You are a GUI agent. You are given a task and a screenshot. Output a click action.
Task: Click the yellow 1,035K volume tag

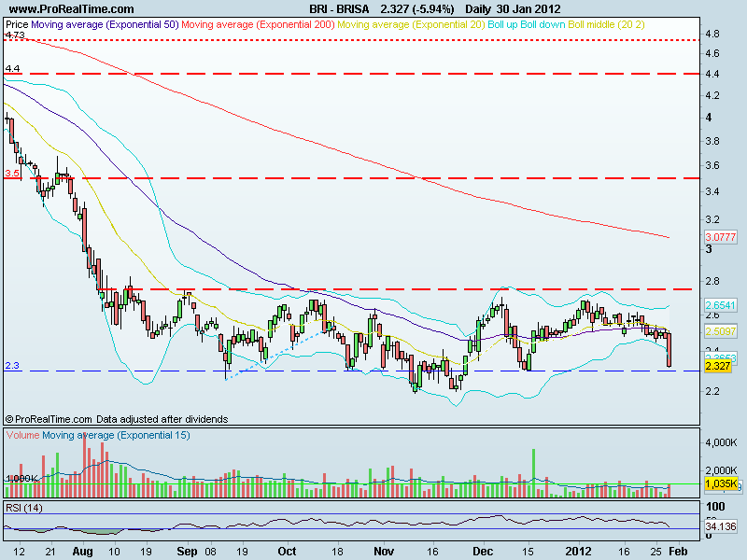(x=721, y=483)
